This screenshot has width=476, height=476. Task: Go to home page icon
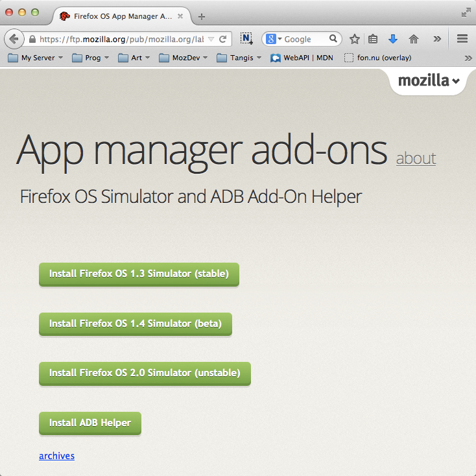click(x=414, y=39)
